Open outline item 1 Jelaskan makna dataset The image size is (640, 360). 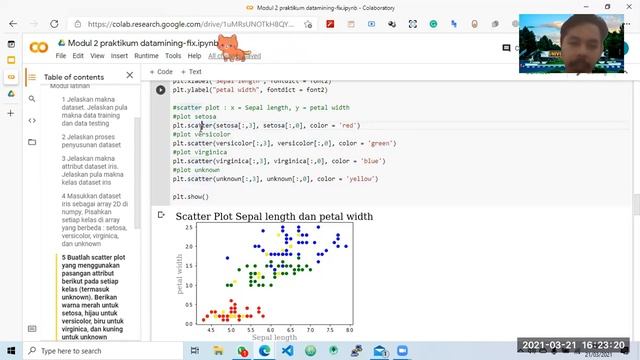pyautogui.click(x=94, y=111)
